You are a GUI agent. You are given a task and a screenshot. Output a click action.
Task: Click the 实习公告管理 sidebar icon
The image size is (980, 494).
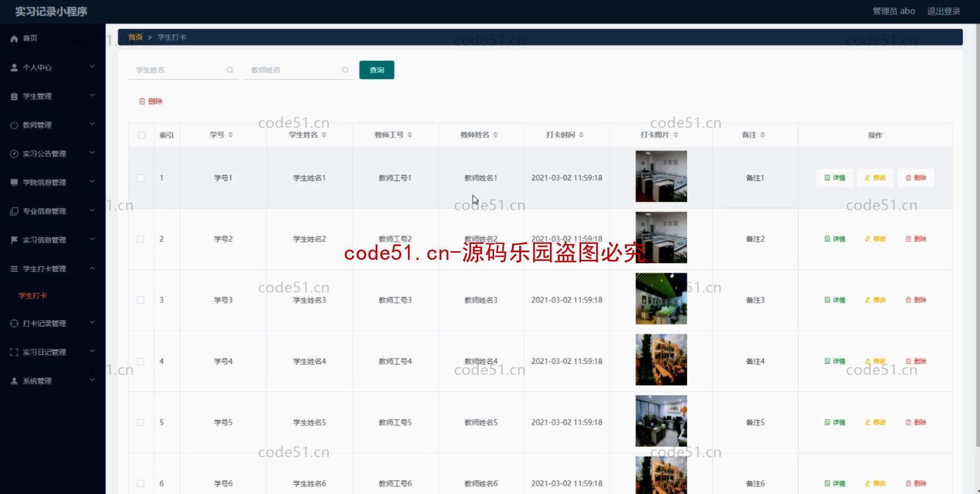pos(14,153)
